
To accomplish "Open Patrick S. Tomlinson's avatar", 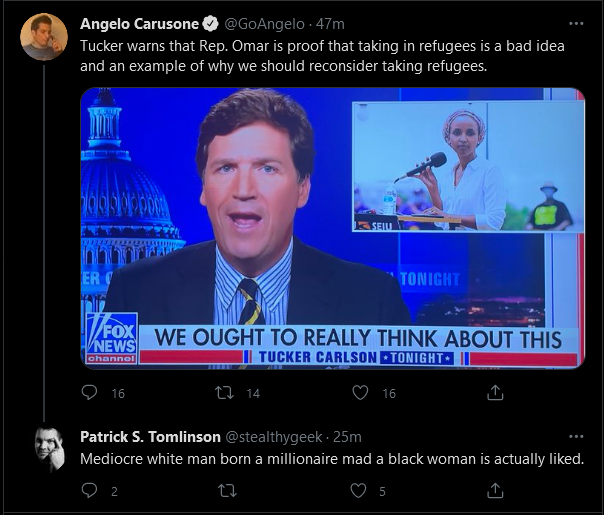I will click(x=49, y=450).
